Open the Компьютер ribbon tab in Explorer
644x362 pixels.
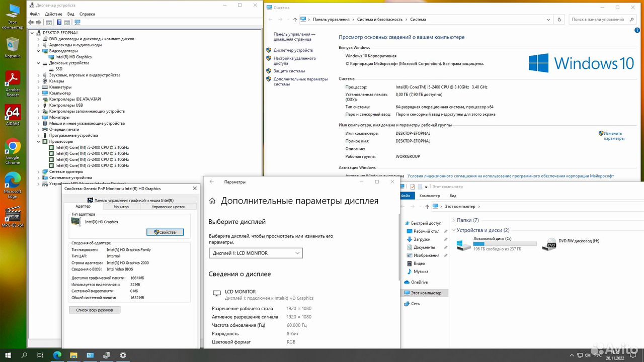point(430,196)
